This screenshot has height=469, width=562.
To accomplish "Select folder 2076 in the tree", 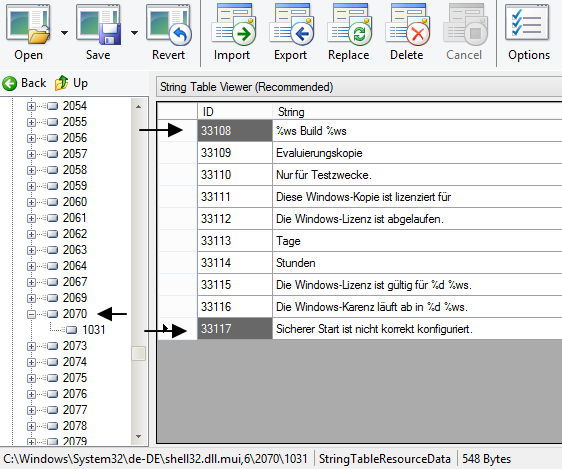I will [x=67, y=394].
